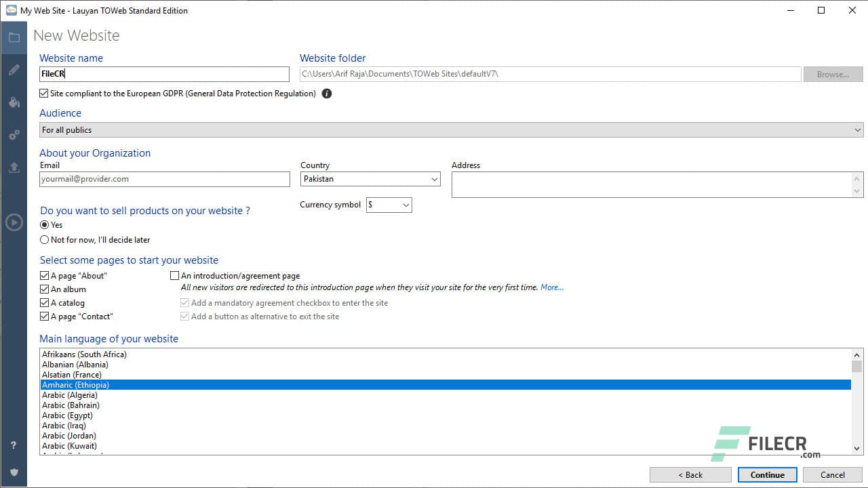Open Help via the question mark icon
This screenshot has width=868, height=488.
[x=14, y=446]
